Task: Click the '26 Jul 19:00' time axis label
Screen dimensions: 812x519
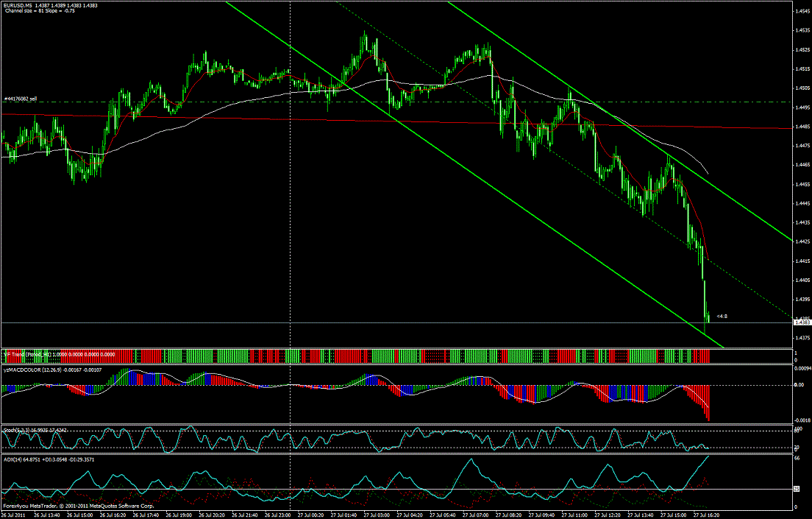Action: 179,515
